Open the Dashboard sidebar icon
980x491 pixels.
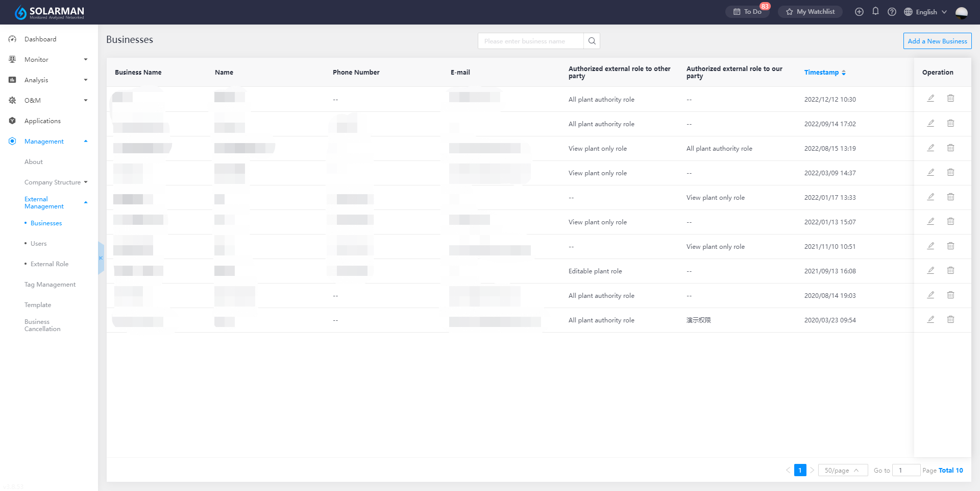(x=12, y=39)
